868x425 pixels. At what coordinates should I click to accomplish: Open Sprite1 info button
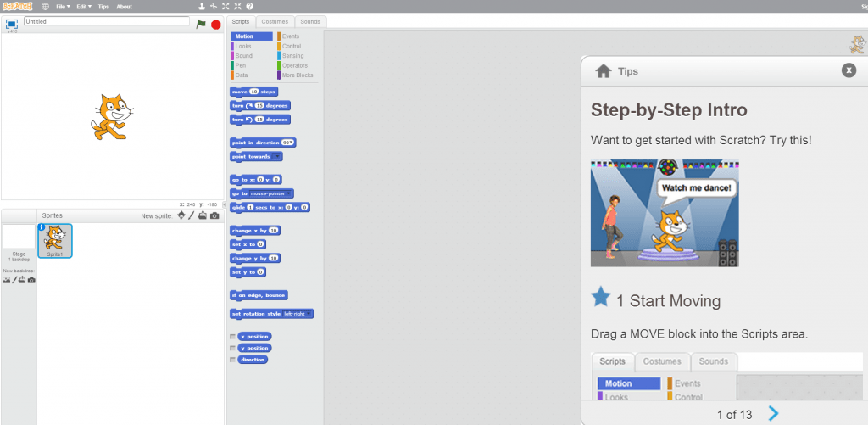[41, 226]
